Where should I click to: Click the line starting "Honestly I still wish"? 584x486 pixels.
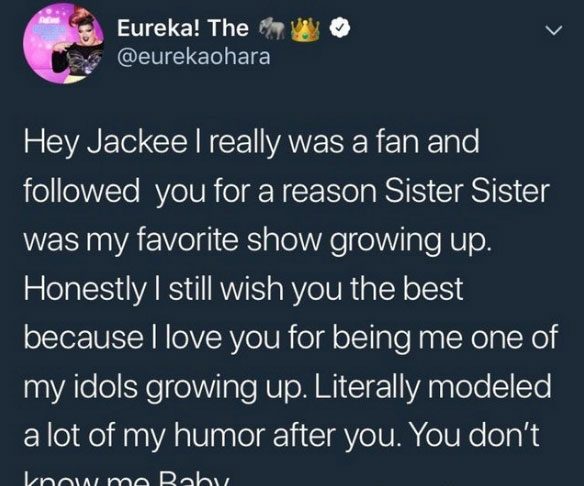pyautogui.click(x=244, y=289)
